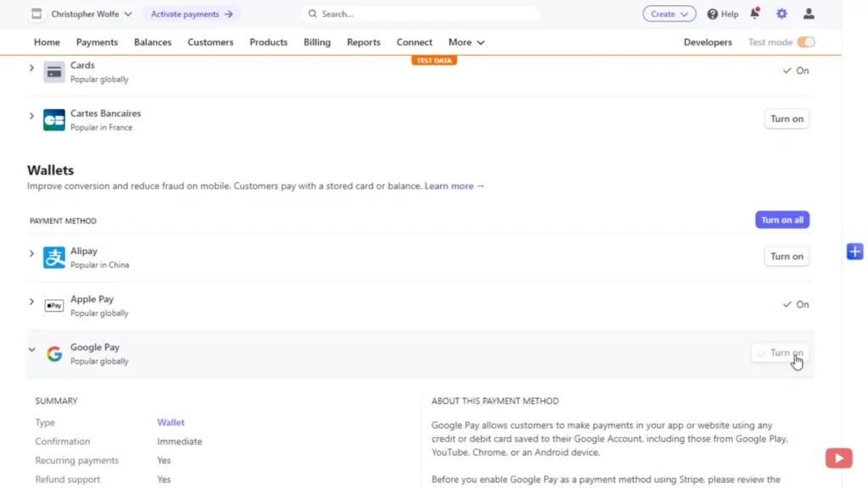Click the PAYMENT METHOD column header
Image resolution: width=868 pixels, height=488 pixels.
63,221
